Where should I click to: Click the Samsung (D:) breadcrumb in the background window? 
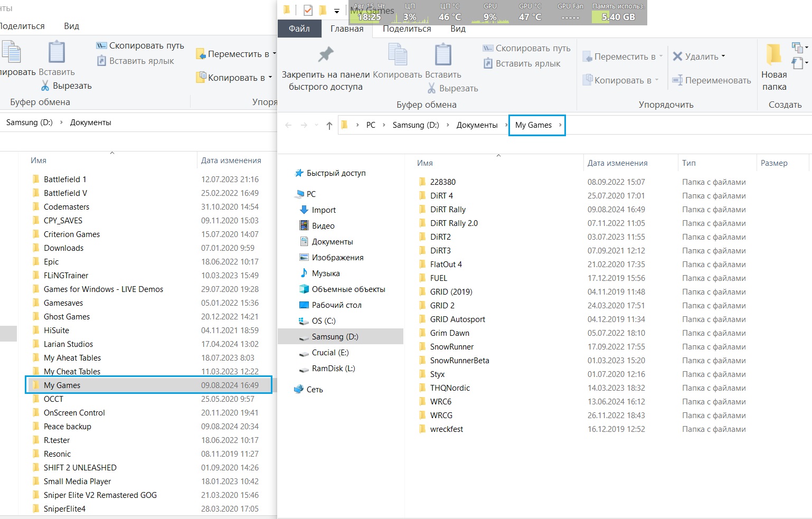(30, 122)
